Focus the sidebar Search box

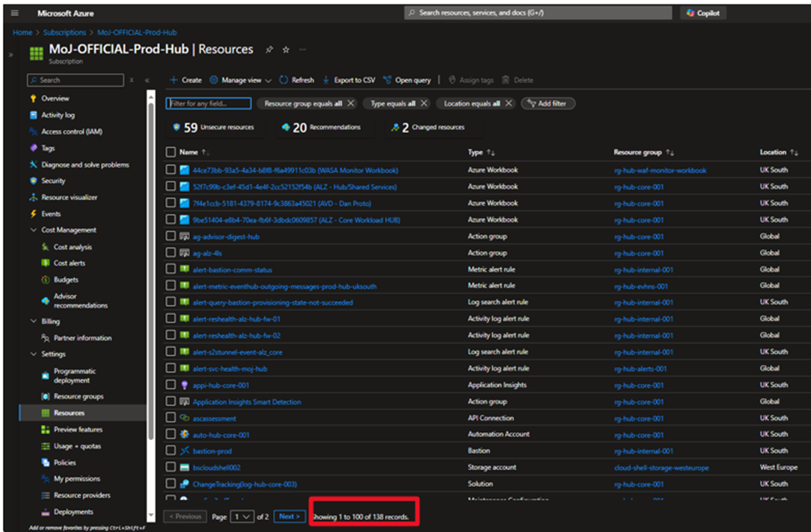pos(75,80)
